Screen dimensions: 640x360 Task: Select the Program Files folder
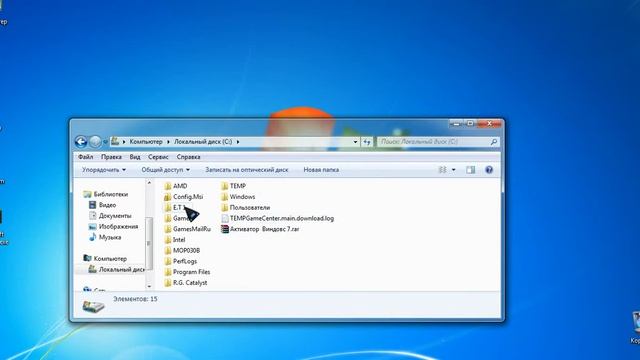tap(187, 272)
